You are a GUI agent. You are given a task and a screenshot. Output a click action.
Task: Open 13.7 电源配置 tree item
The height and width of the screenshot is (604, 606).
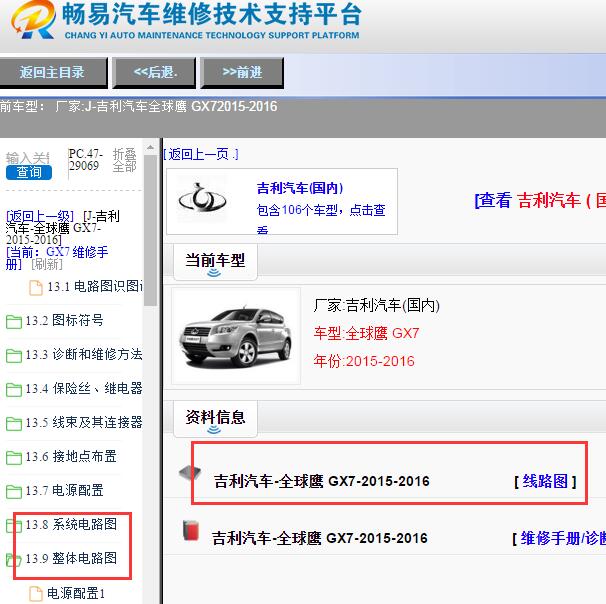[65, 490]
